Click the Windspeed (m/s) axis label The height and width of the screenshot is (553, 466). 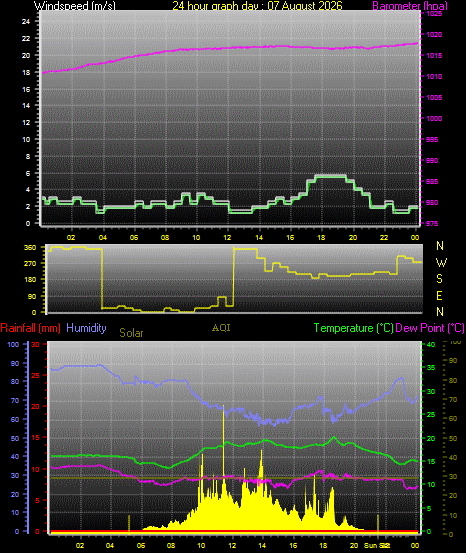coord(74,5)
